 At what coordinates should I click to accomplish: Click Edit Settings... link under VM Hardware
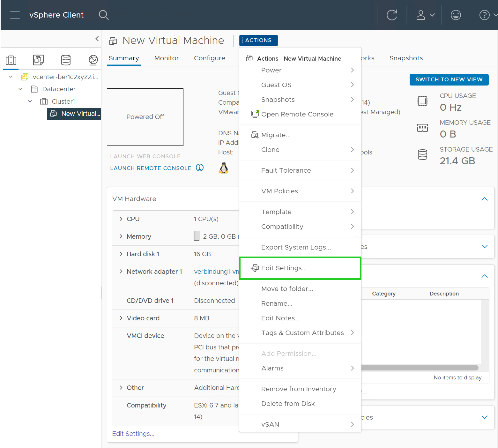tap(133, 434)
